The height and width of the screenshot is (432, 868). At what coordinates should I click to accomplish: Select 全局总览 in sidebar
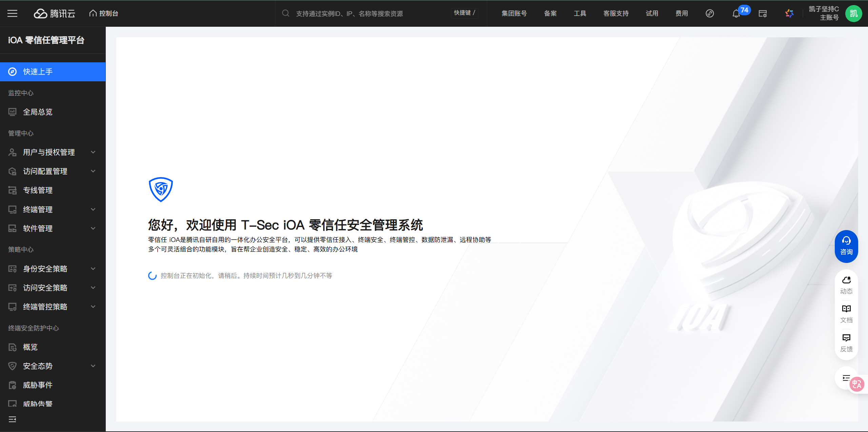[x=38, y=112]
